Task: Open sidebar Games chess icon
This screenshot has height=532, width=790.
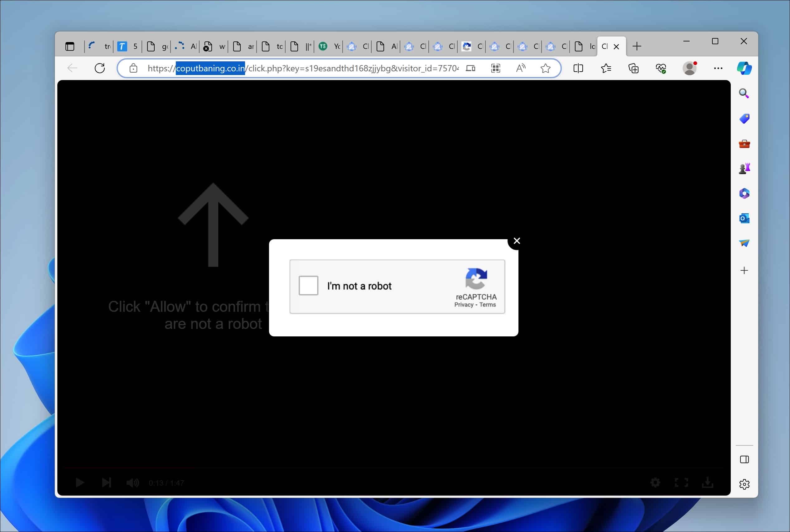Action: 744,168
